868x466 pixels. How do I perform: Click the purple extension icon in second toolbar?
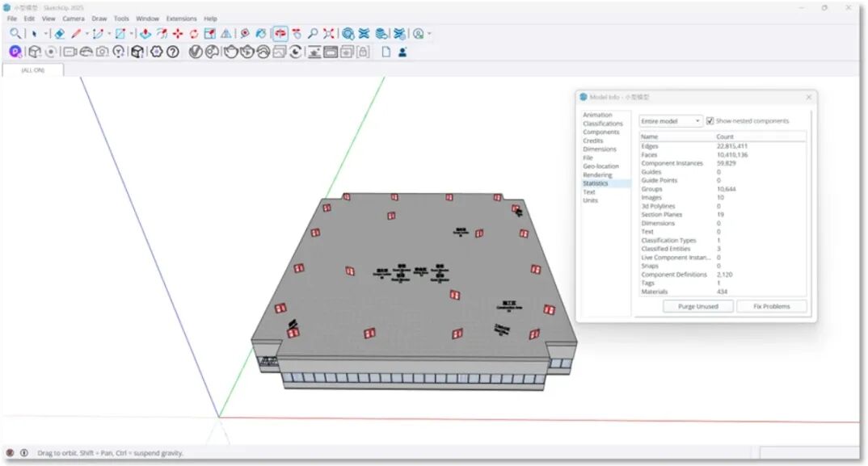click(x=15, y=52)
